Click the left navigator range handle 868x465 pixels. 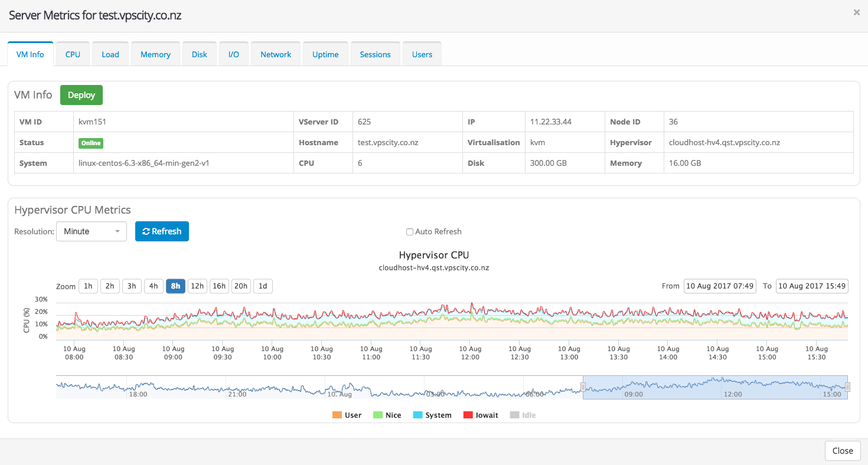point(583,387)
